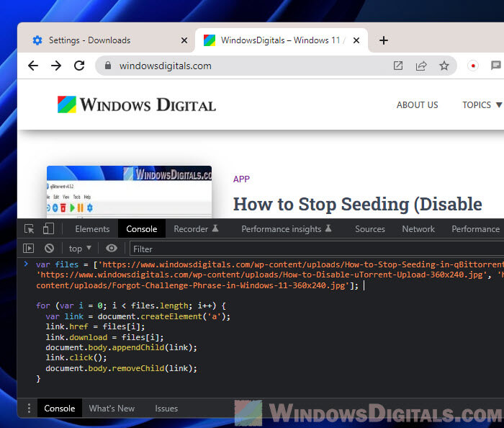Toggle live expression eye icon

[112, 248]
